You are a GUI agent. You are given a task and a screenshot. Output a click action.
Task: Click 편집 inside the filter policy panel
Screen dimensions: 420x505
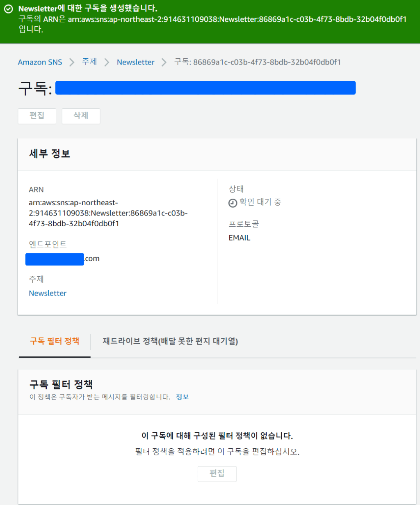click(217, 474)
